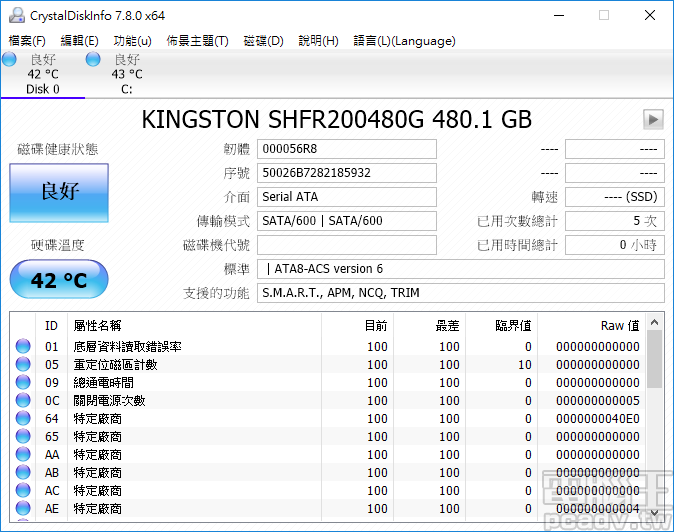Image resolution: width=674 pixels, height=532 pixels.
Task: Click the power on hours field 0 小時
Action: (615, 245)
